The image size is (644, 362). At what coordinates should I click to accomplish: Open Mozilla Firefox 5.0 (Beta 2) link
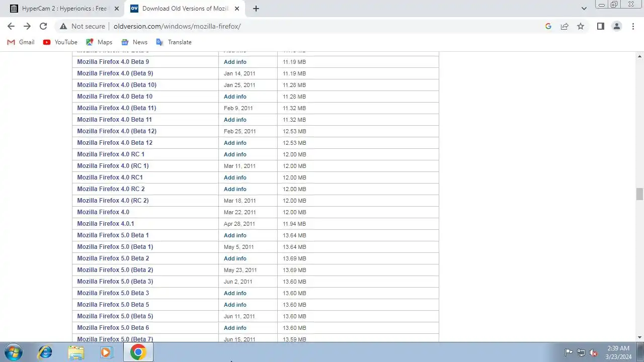(x=115, y=270)
